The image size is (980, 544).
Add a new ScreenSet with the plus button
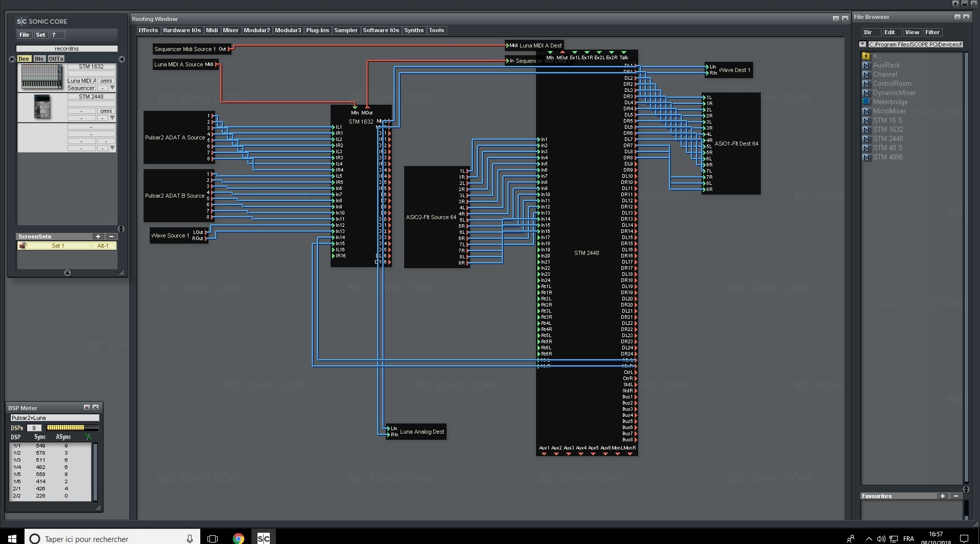[x=98, y=236]
